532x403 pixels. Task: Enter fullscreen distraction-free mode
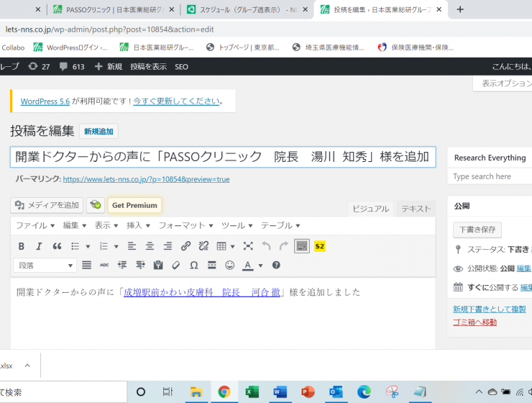coord(248,246)
